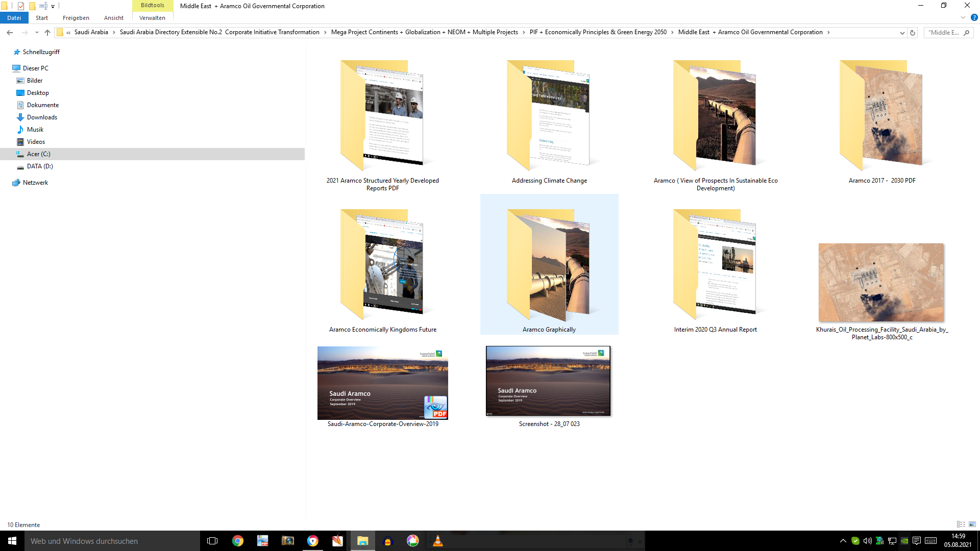This screenshot has width=980, height=551.
Task: Open the File Explorer taskbar button
Action: 363,541
